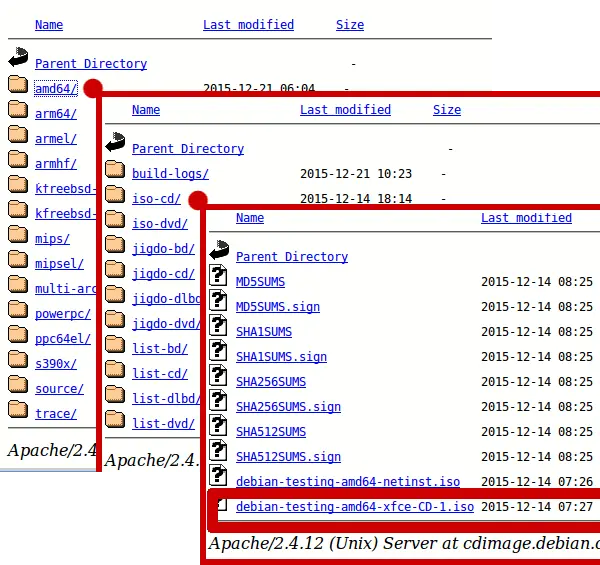
Task: Open the mips/ directory link
Action: click(52, 239)
